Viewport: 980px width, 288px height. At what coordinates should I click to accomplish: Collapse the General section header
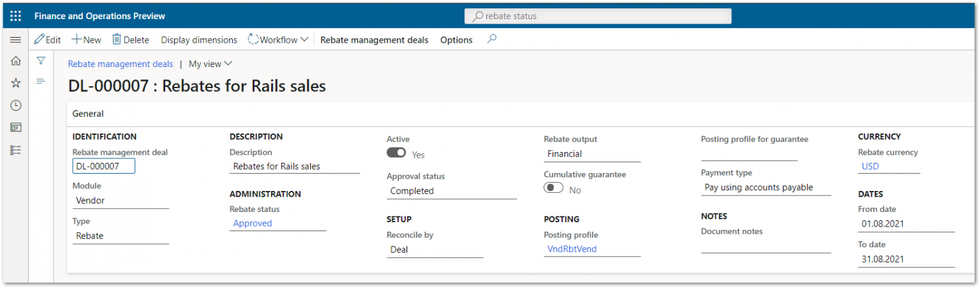(x=88, y=114)
